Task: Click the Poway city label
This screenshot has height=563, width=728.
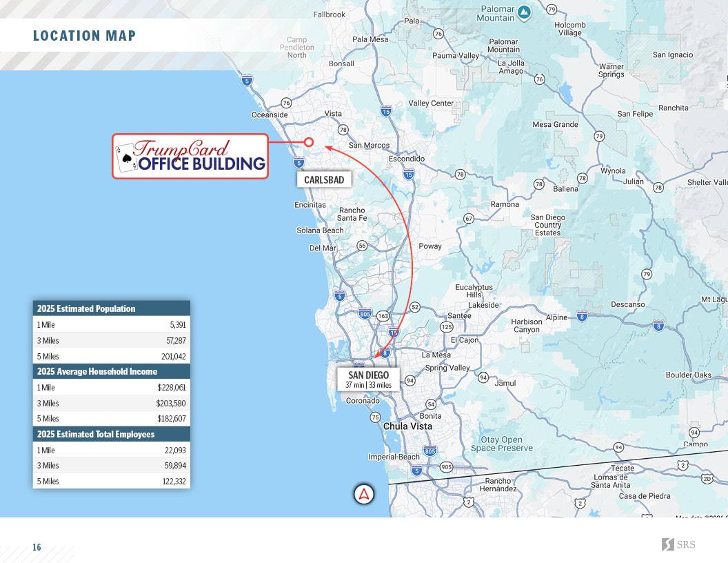Action: (x=430, y=246)
